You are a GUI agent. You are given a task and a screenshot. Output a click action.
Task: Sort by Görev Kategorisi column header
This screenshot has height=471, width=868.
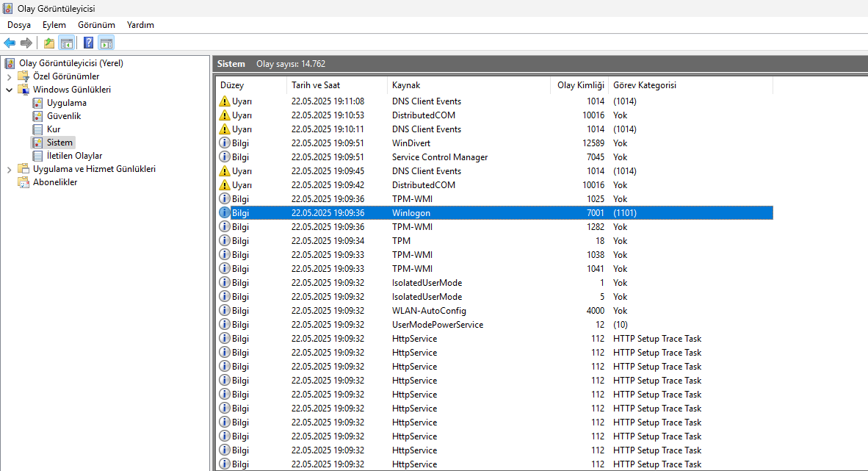[x=690, y=85]
